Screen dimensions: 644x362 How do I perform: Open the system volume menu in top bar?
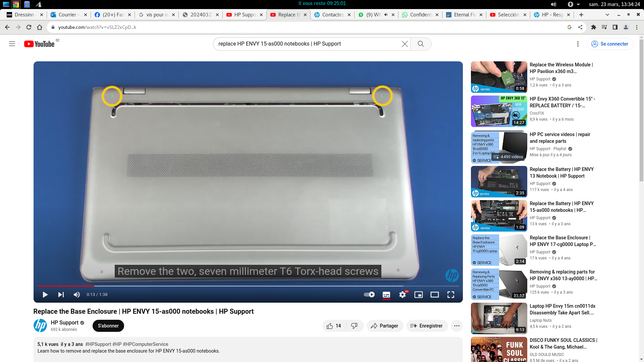(x=553, y=4)
